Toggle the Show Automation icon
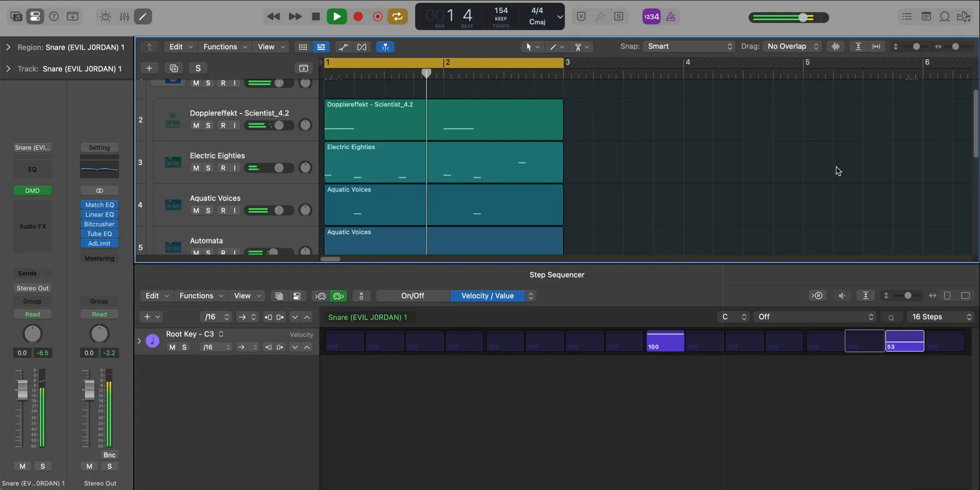980x490 pixels. click(x=344, y=47)
